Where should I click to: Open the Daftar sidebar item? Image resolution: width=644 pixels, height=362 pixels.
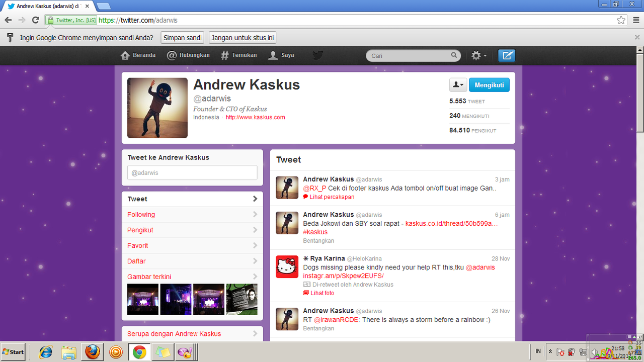click(x=192, y=261)
